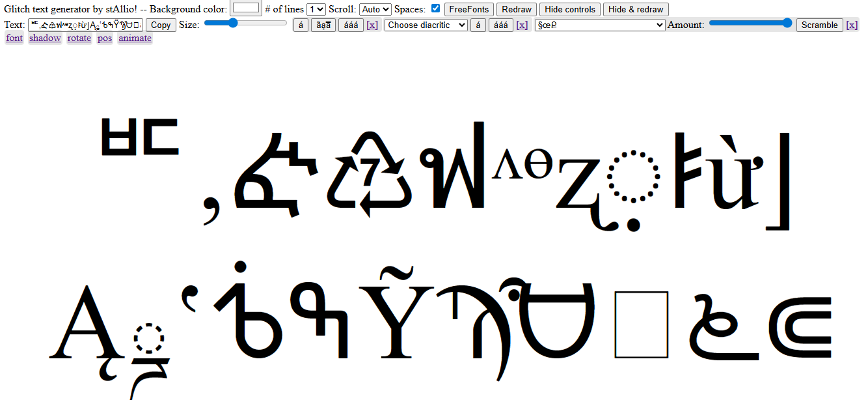Image resolution: width=868 pixels, height=400 pixels.
Task: Open the font settings tab
Action: (14, 38)
